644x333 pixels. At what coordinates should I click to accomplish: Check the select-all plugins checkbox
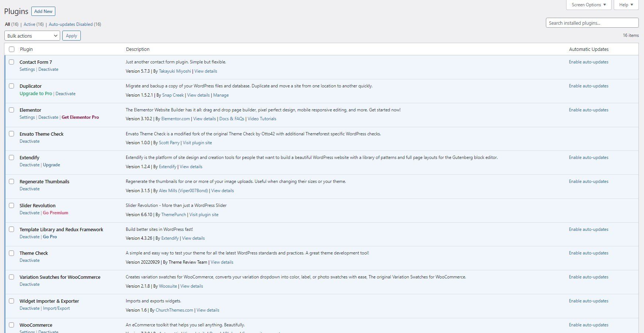[12, 49]
